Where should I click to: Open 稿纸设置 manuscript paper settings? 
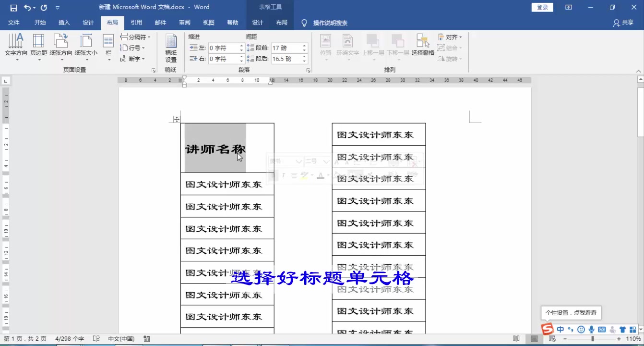(171, 48)
